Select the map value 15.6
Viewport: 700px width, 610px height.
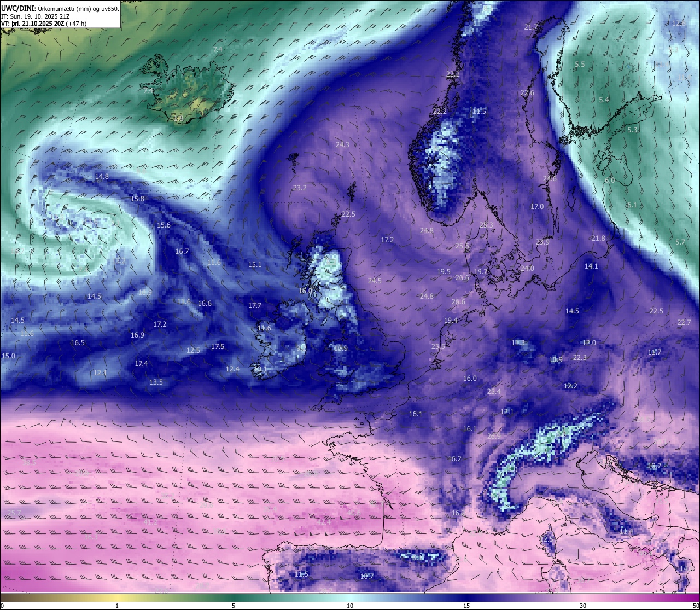164,225
